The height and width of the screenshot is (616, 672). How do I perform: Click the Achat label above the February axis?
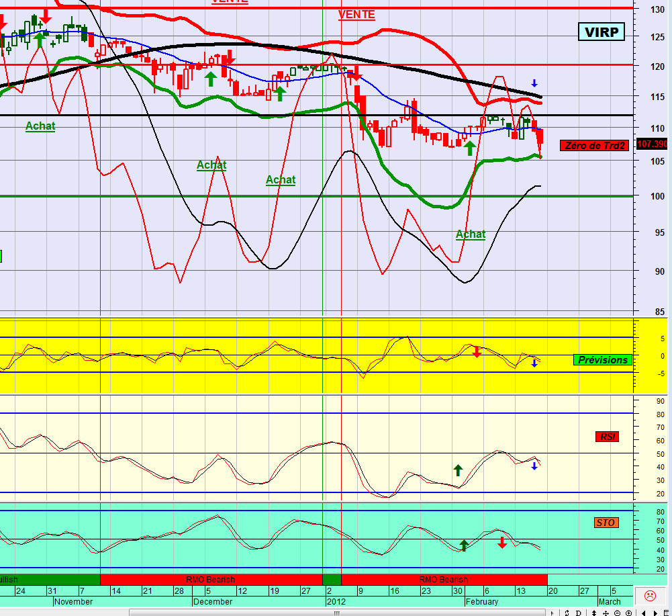point(471,234)
